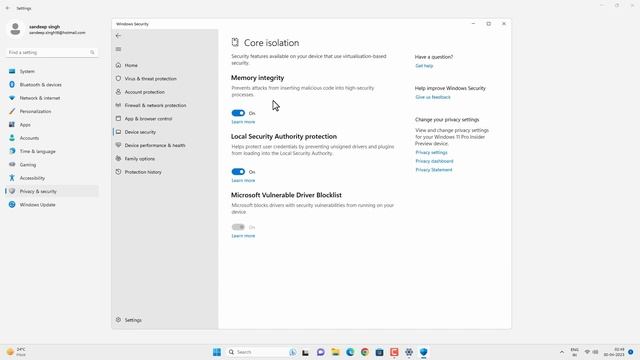Open Gaming in Settings sidebar
The image size is (640, 360).
click(52, 165)
